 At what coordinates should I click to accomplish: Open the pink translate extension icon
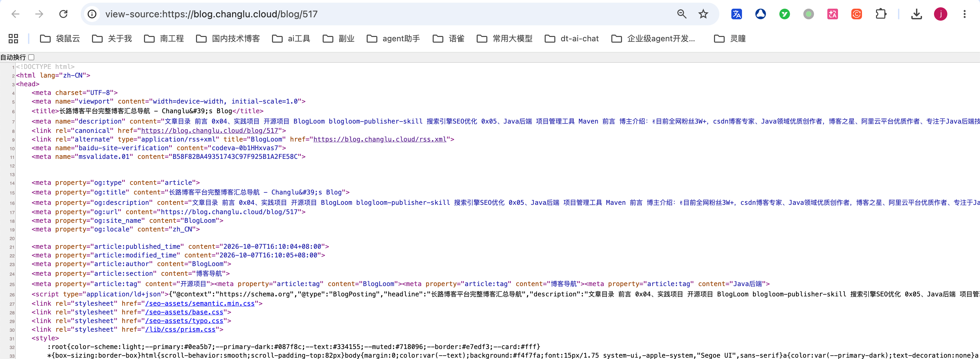pyautogui.click(x=832, y=14)
